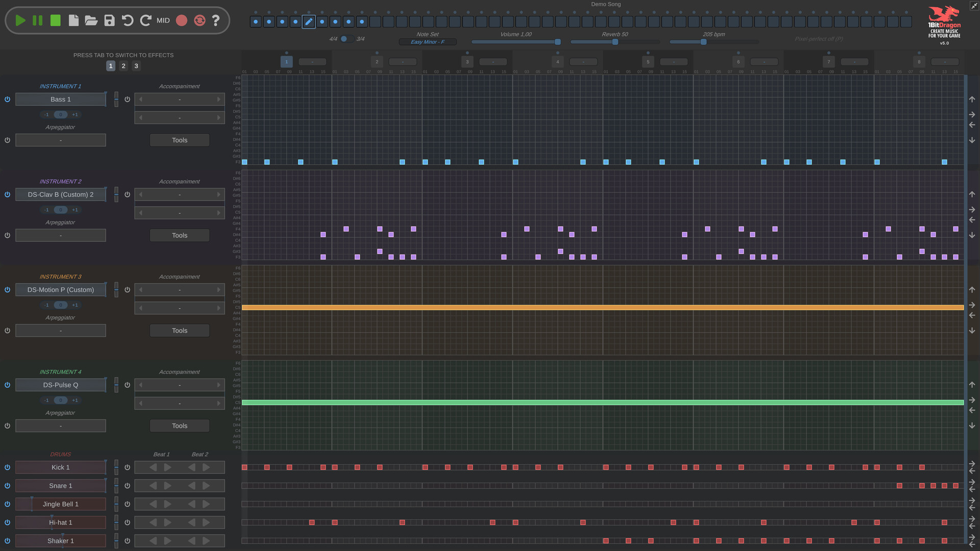
Task: Export song as MID
Action: 163,20
